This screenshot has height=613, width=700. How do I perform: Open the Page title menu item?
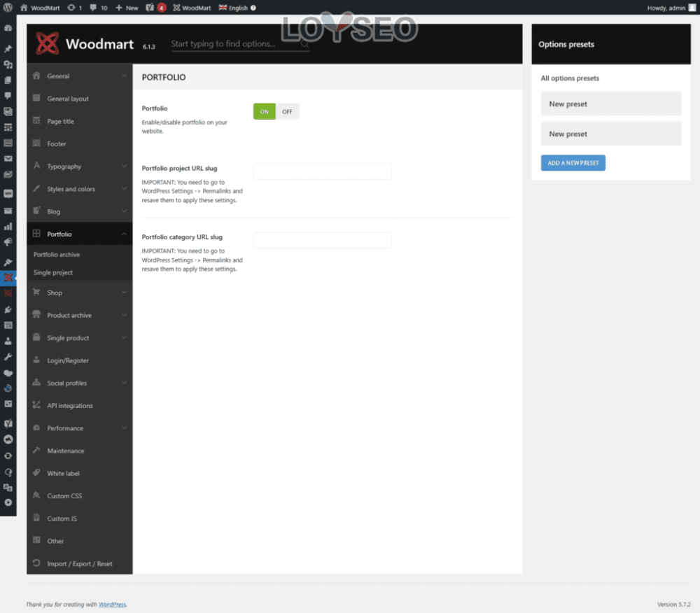[x=80, y=121]
